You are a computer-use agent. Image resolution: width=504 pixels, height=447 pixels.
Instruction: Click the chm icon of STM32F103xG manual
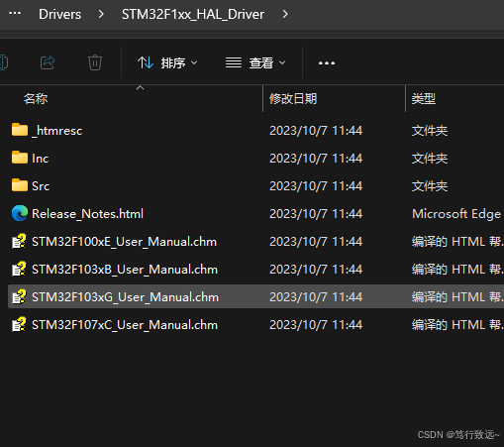[x=19, y=296]
